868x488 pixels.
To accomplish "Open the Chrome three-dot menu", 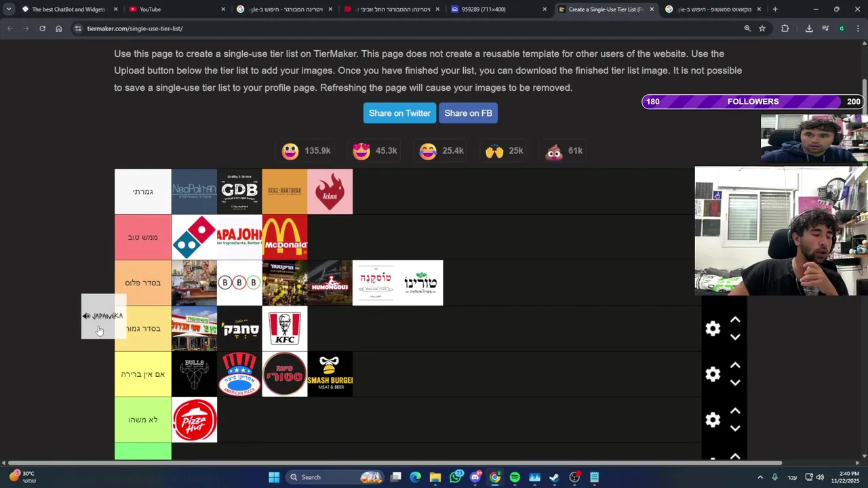I will (x=858, y=28).
